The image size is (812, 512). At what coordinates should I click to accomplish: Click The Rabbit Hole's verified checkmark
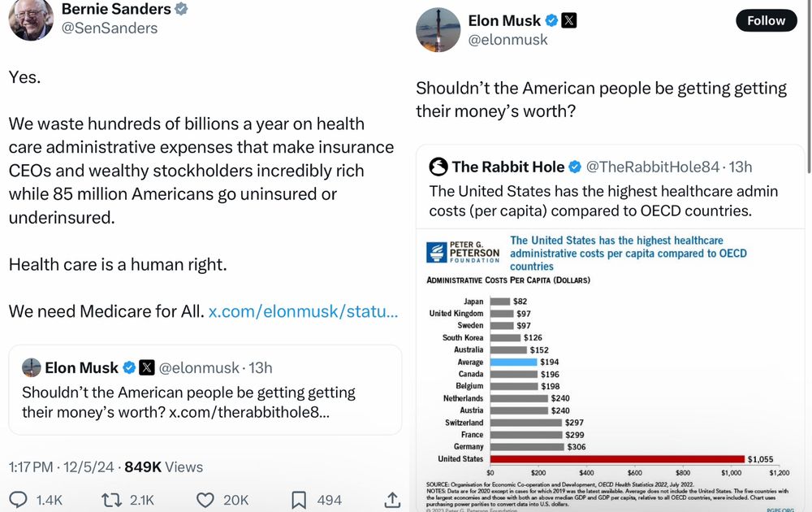[x=575, y=167]
